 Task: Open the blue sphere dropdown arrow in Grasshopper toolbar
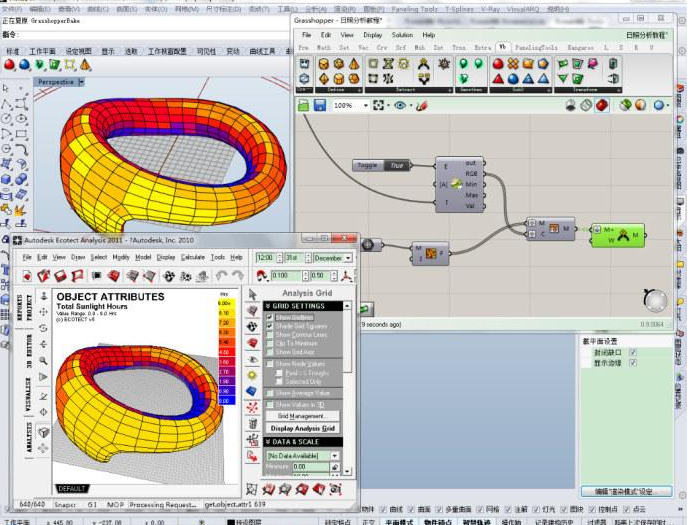[668, 106]
